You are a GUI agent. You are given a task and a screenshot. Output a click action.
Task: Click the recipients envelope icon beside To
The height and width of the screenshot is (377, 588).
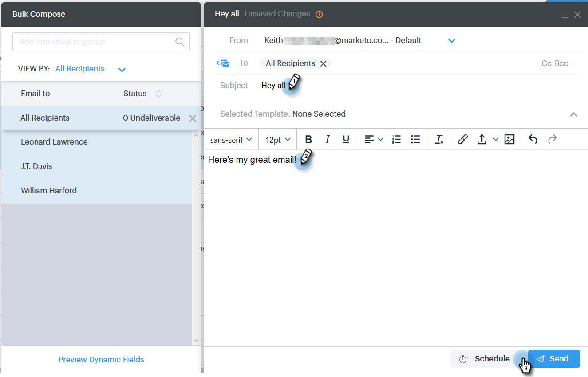(x=223, y=63)
